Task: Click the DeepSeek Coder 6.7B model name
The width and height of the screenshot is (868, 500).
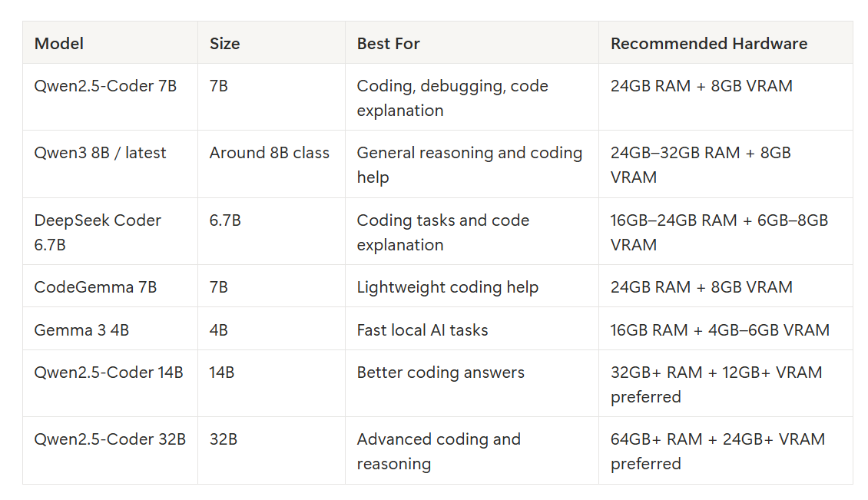Action: [98, 232]
